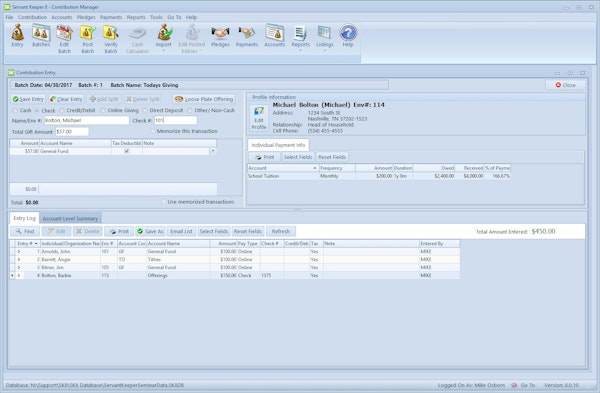The height and width of the screenshot is (393, 600).
Task: Click Delete Split button
Action: pyautogui.click(x=142, y=99)
